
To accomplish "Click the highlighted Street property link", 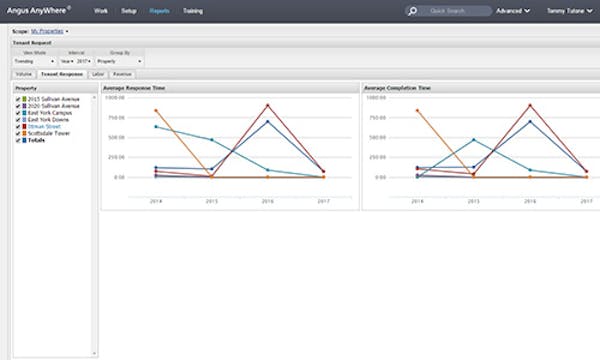I will tap(44, 127).
